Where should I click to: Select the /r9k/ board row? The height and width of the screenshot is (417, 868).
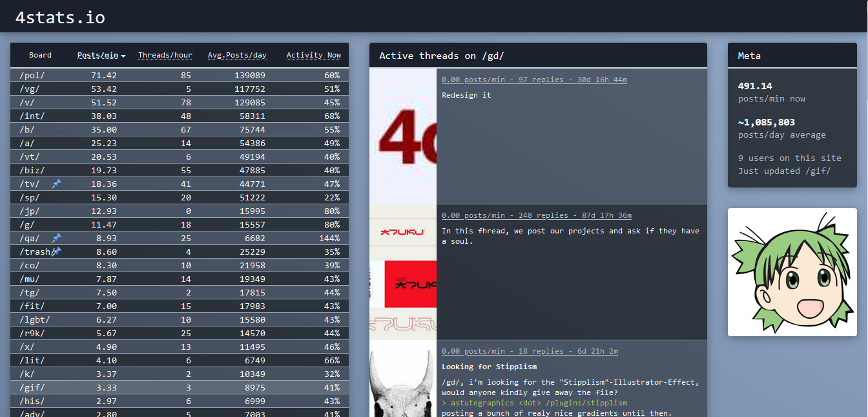(180, 334)
